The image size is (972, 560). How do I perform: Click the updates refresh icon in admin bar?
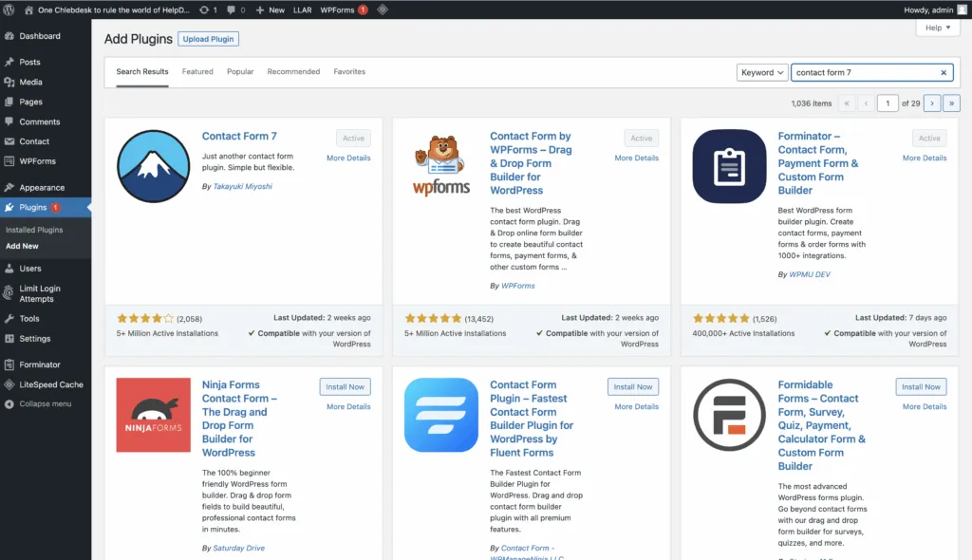coord(204,9)
